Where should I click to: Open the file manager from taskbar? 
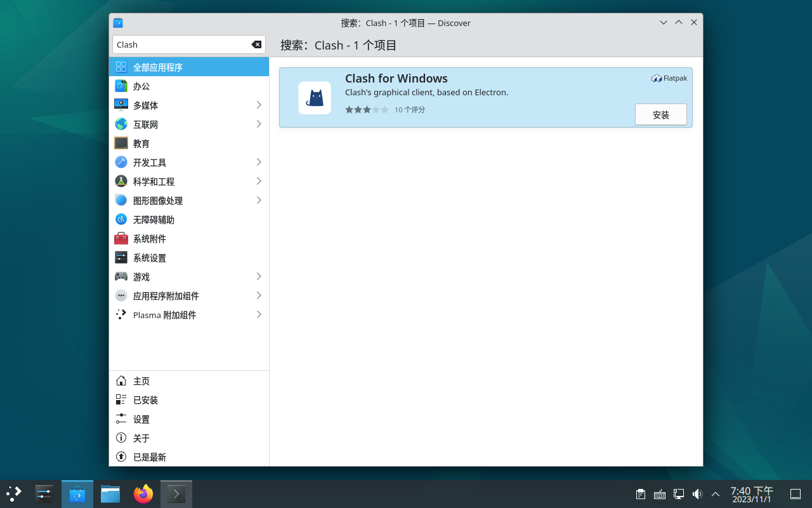click(110, 494)
